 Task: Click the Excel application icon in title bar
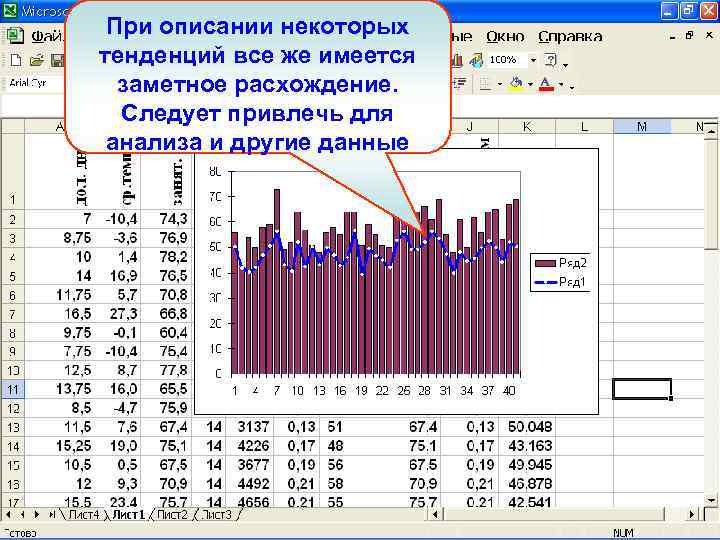point(10,9)
